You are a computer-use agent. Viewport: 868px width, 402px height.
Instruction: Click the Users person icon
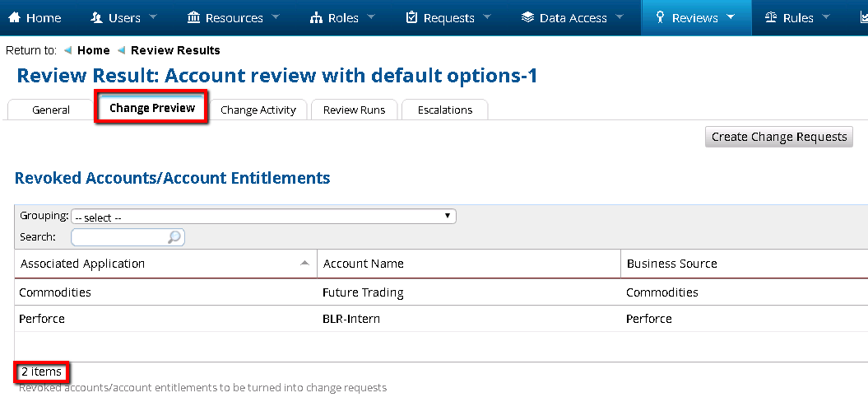(96, 17)
